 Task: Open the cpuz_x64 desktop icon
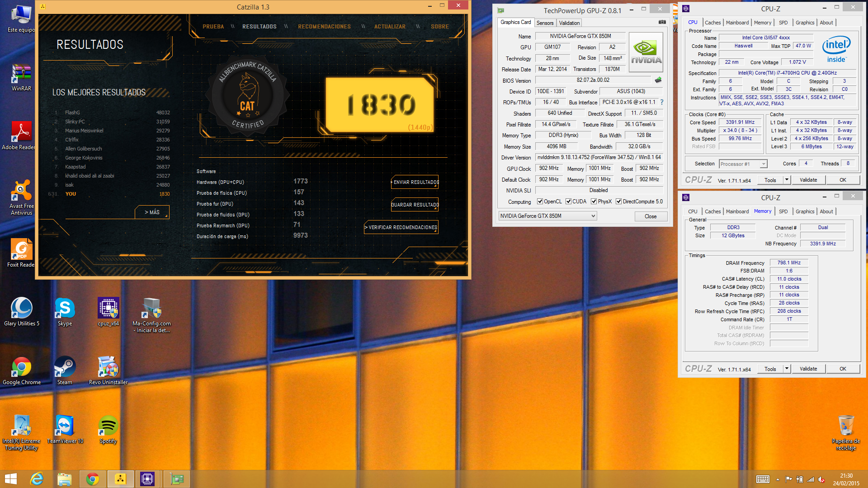[108, 312]
